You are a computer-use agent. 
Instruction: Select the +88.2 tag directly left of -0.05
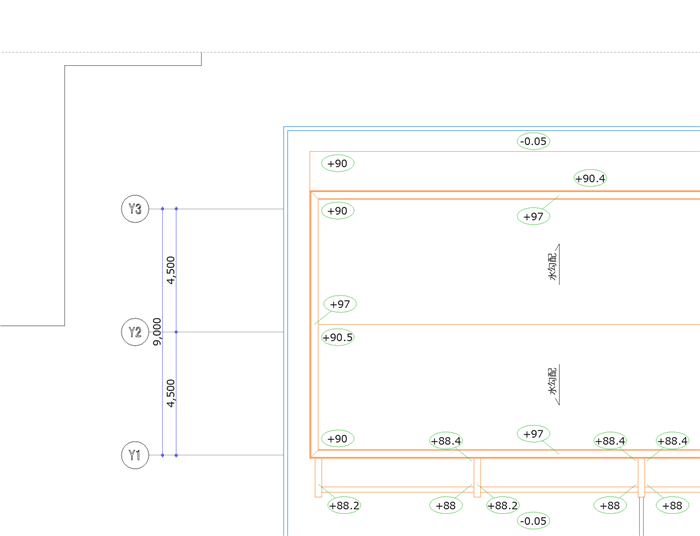(x=503, y=506)
